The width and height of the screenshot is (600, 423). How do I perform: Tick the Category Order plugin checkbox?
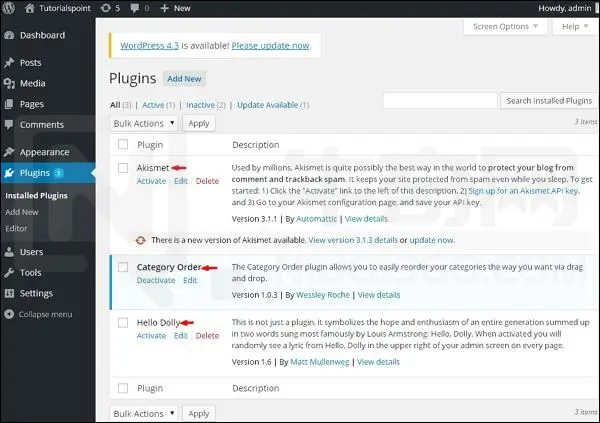(123, 267)
